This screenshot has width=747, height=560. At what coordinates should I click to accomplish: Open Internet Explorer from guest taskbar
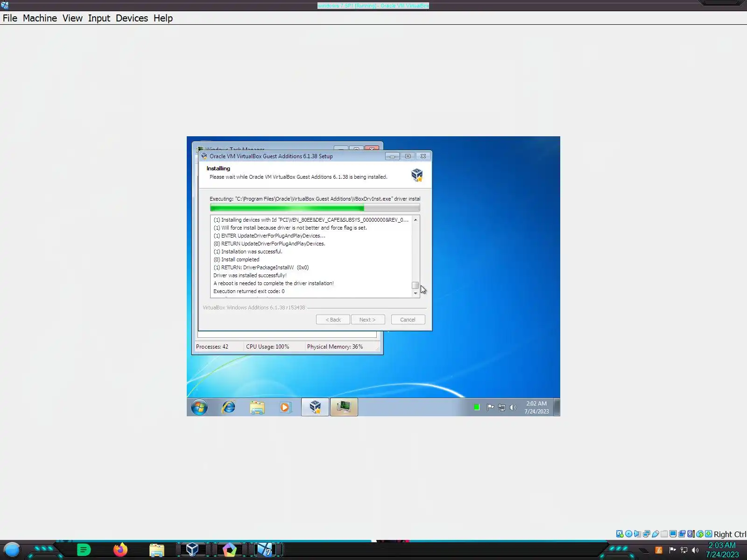tap(228, 407)
